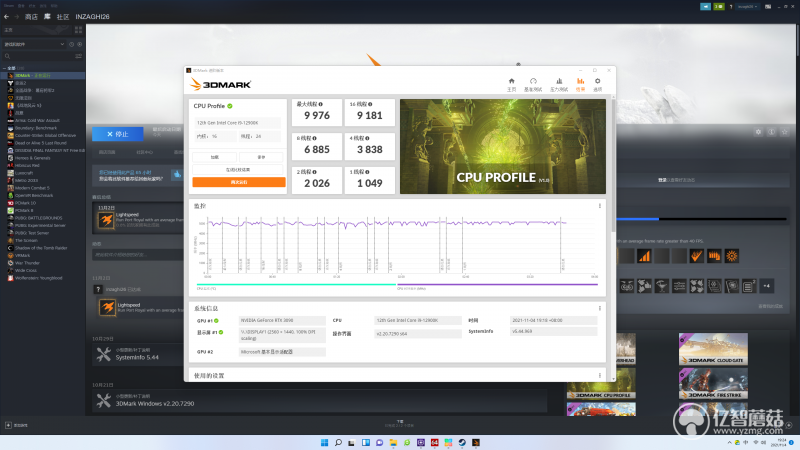
Task: Show info for the max threads score
Action: [320, 104]
